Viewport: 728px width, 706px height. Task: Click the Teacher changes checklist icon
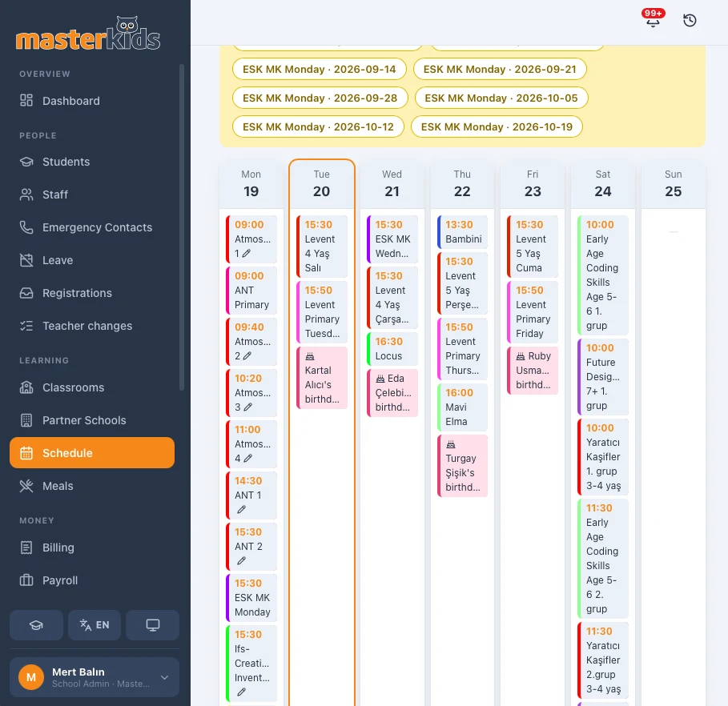26,326
